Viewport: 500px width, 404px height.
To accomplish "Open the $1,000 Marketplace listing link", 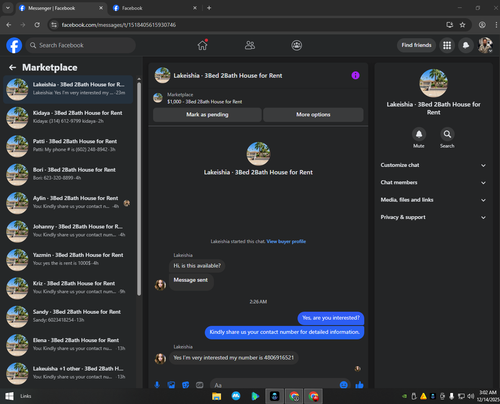I will 205,102.
